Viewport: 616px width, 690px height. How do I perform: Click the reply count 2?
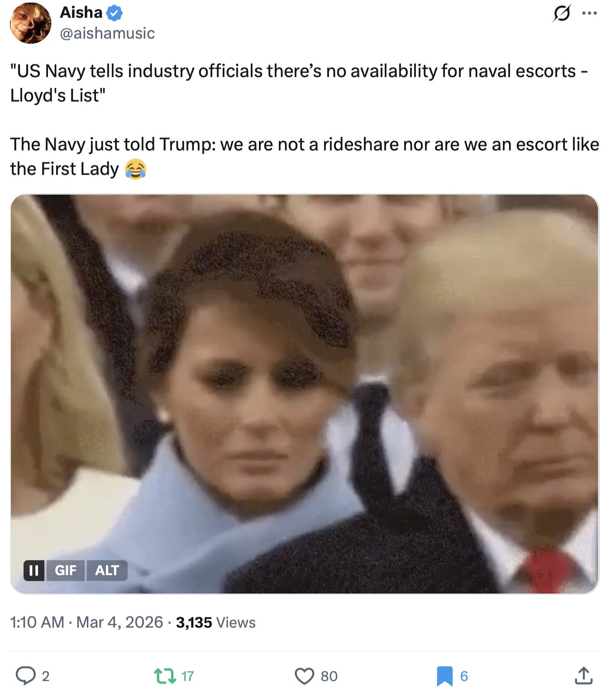[45, 676]
